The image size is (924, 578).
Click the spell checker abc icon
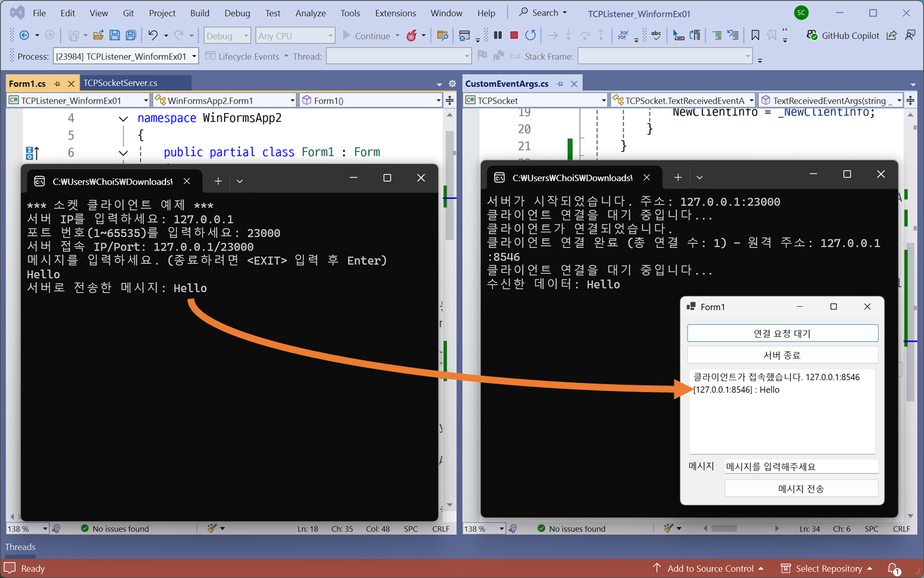click(x=656, y=35)
